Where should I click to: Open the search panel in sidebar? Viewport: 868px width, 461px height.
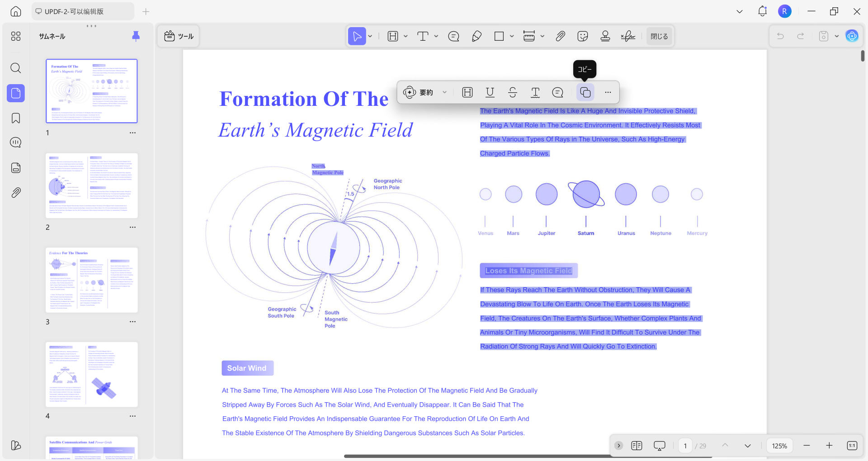click(16, 68)
